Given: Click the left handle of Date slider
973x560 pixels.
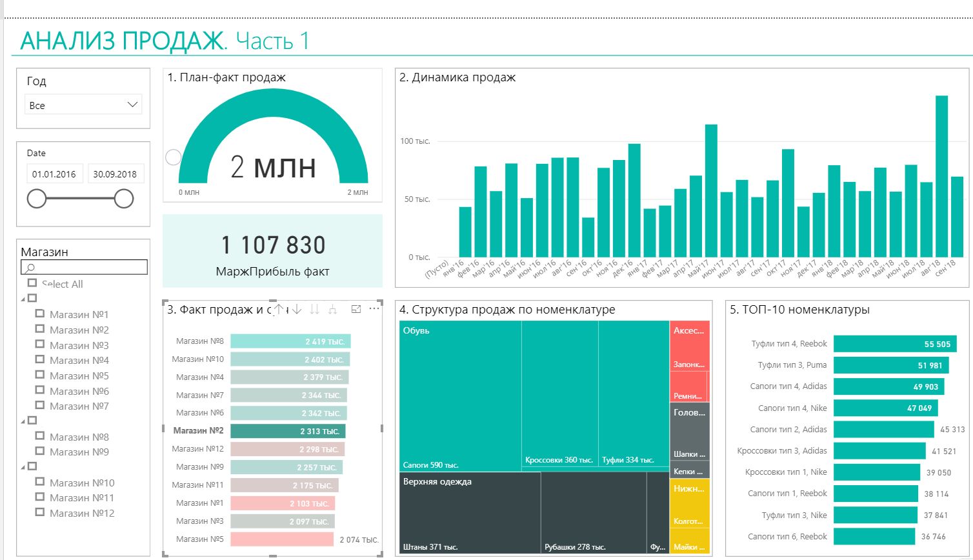Looking at the screenshot, I should [37, 199].
